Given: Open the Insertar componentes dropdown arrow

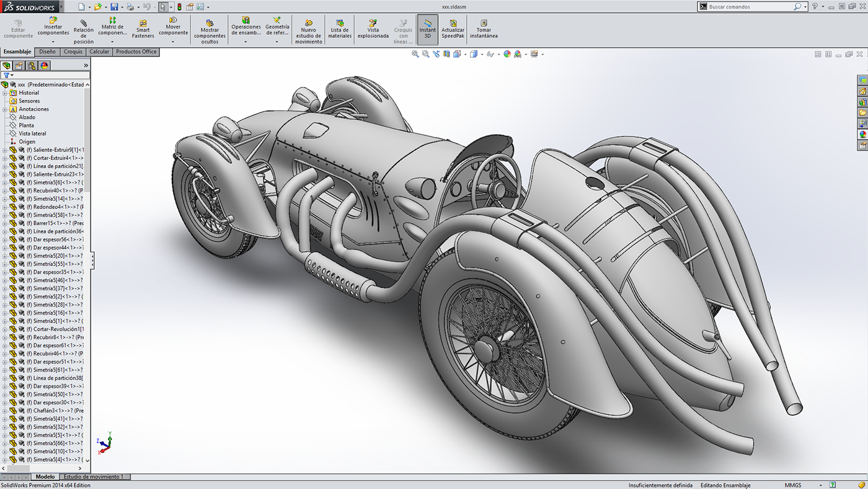Looking at the screenshot, I should coord(53,42).
